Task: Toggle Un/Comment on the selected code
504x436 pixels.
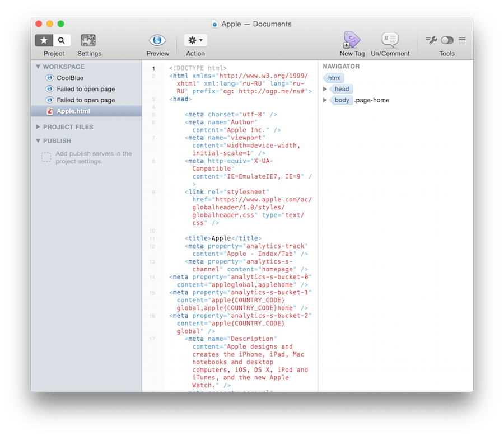Action: [x=390, y=40]
